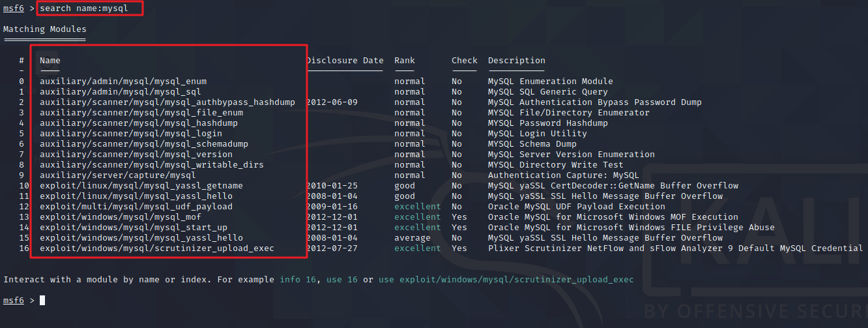
Task: Select exploit/linux/mysql/mysql_yassl_getname module
Action: [141, 186]
